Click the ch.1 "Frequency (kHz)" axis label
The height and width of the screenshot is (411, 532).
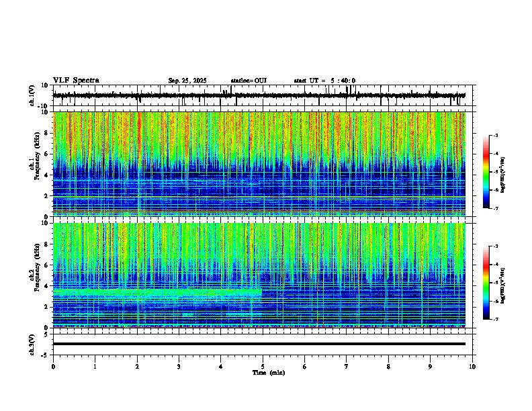[37, 156]
